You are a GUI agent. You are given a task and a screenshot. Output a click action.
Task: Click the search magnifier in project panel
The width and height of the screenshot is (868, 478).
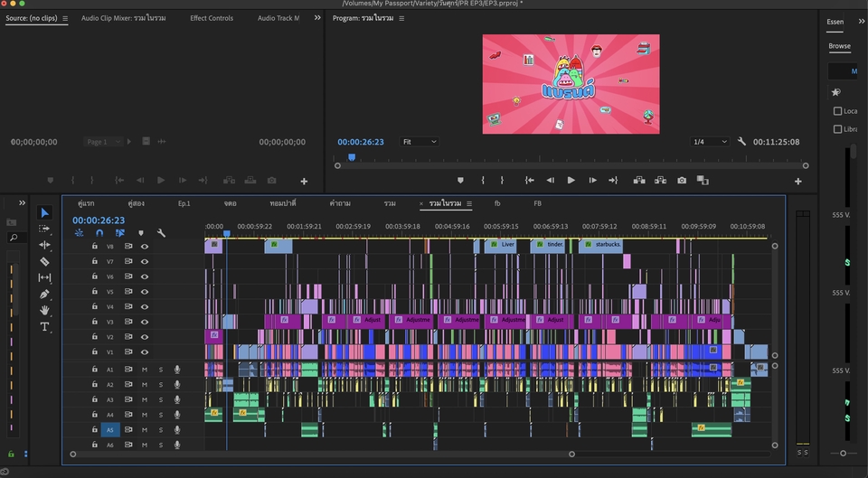coord(14,238)
